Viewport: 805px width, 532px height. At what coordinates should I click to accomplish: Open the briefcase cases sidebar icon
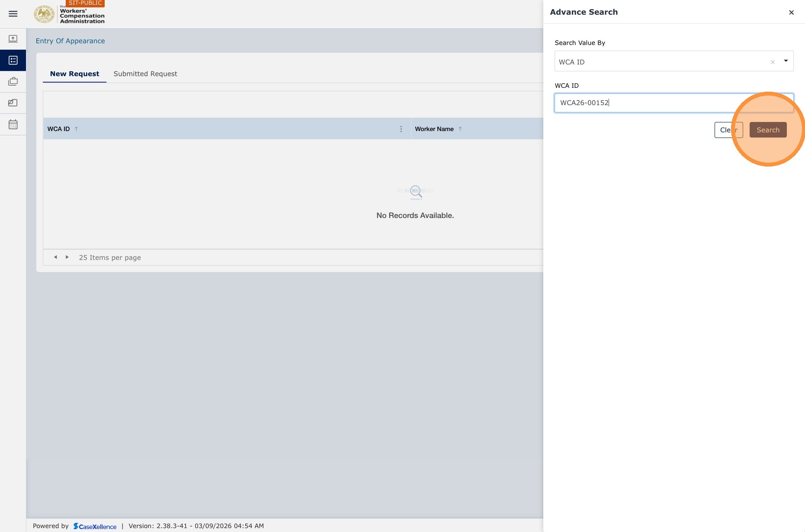[x=13, y=81]
